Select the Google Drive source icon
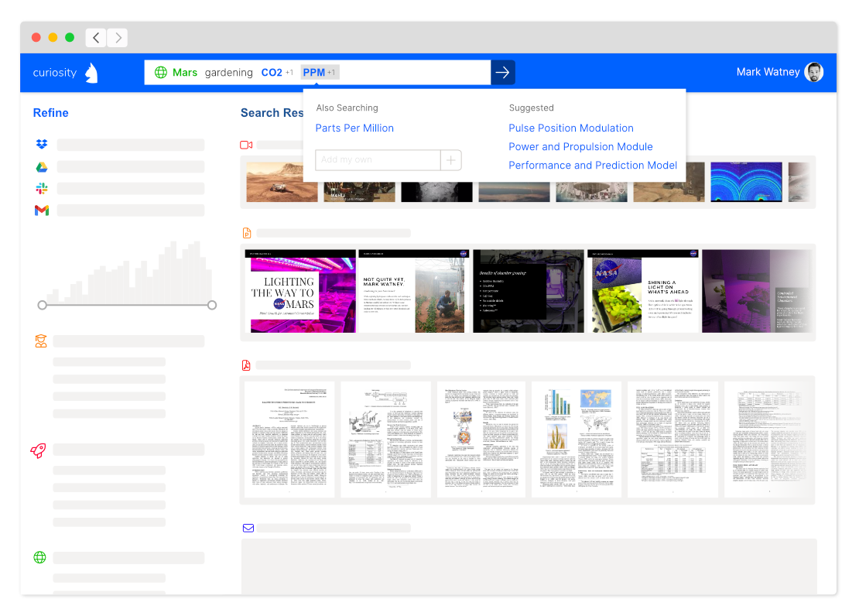 (42, 166)
